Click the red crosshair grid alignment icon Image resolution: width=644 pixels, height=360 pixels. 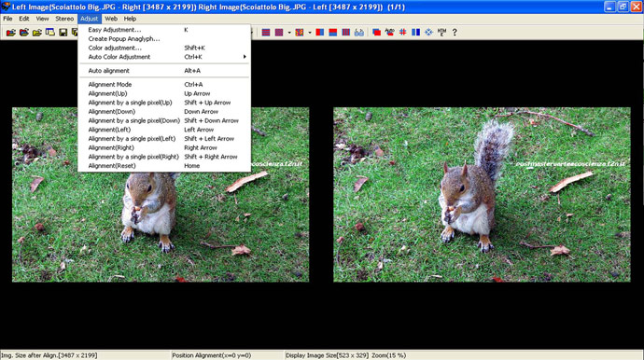[402, 33]
